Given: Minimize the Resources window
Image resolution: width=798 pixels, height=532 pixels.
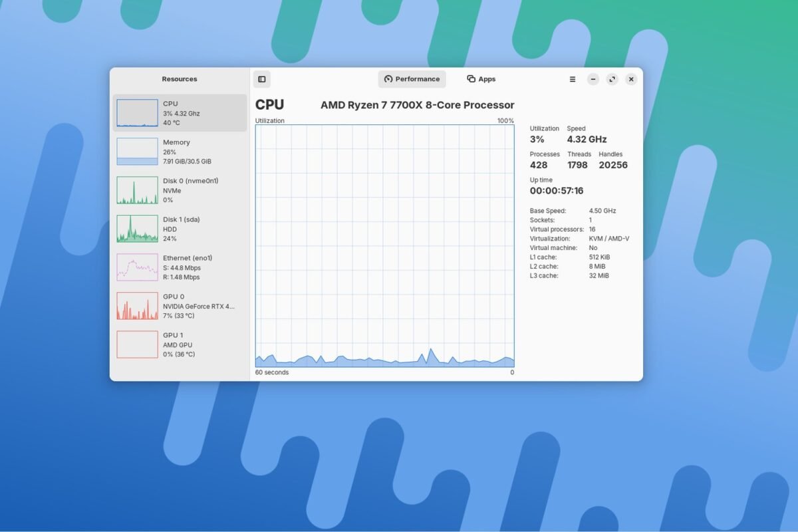Looking at the screenshot, I should pyautogui.click(x=593, y=79).
